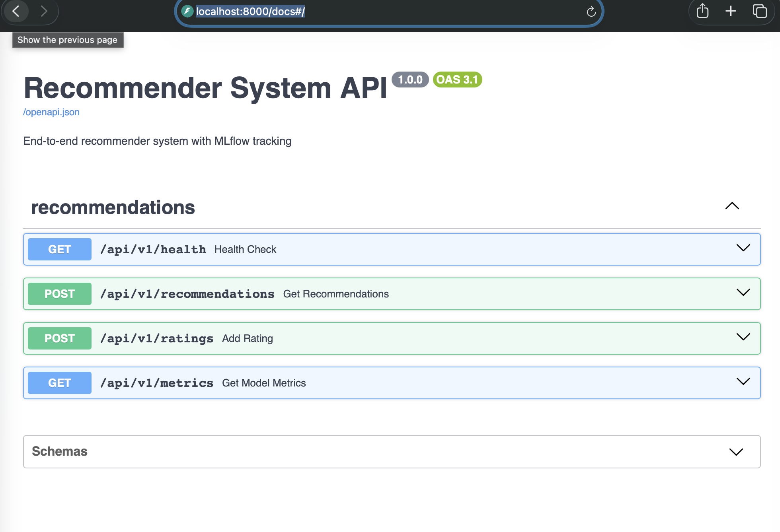This screenshot has height=532, width=780.
Task: Click the OAS 3.1 badge
Action: point(457,80)
